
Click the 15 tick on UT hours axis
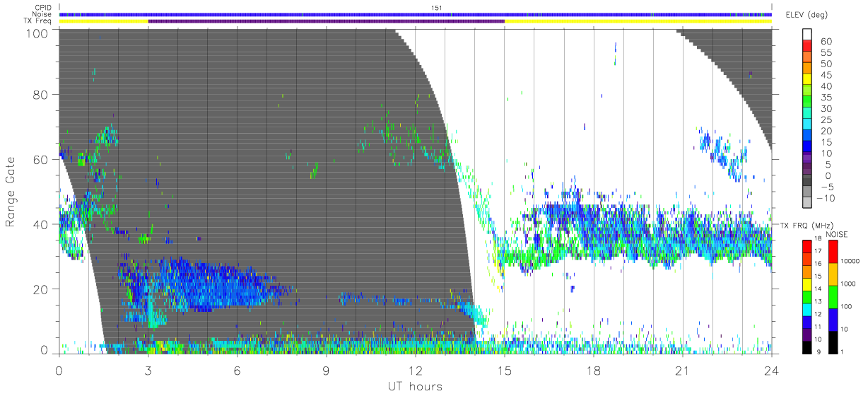pos(505,370)
